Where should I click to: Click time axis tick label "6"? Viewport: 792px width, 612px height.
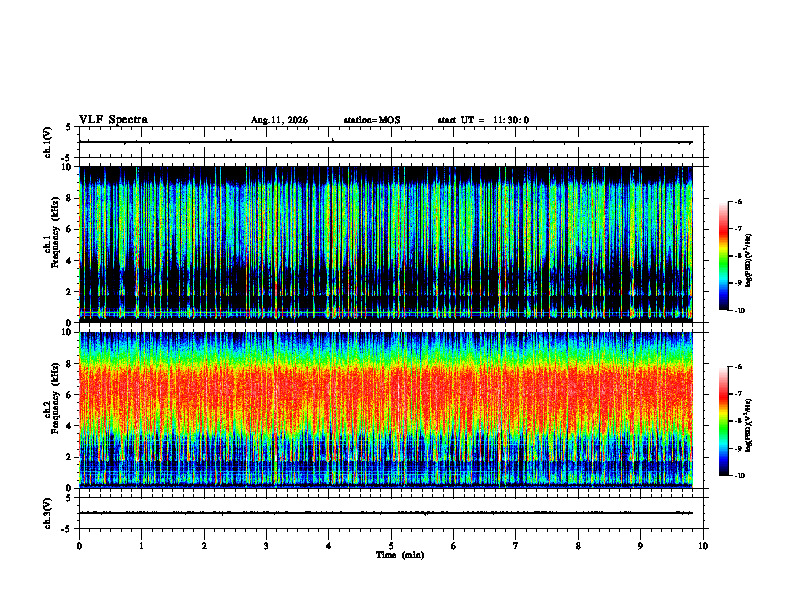pos(454,546)
